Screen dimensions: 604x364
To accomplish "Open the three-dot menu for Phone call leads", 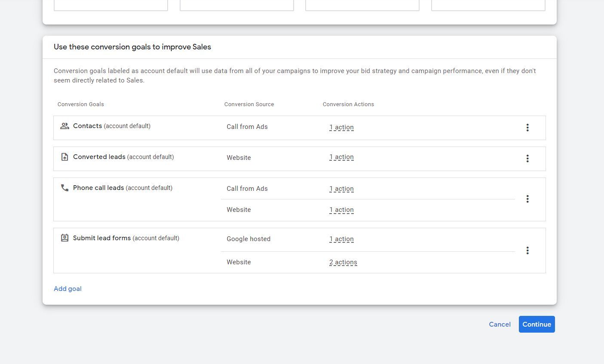I will click(x=527, y=199).
